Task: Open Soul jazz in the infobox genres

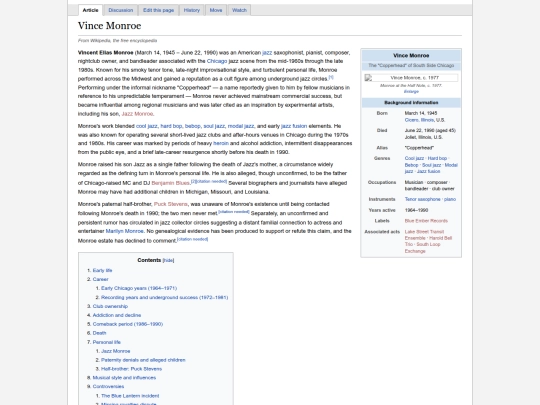Action: coord(431,165)
